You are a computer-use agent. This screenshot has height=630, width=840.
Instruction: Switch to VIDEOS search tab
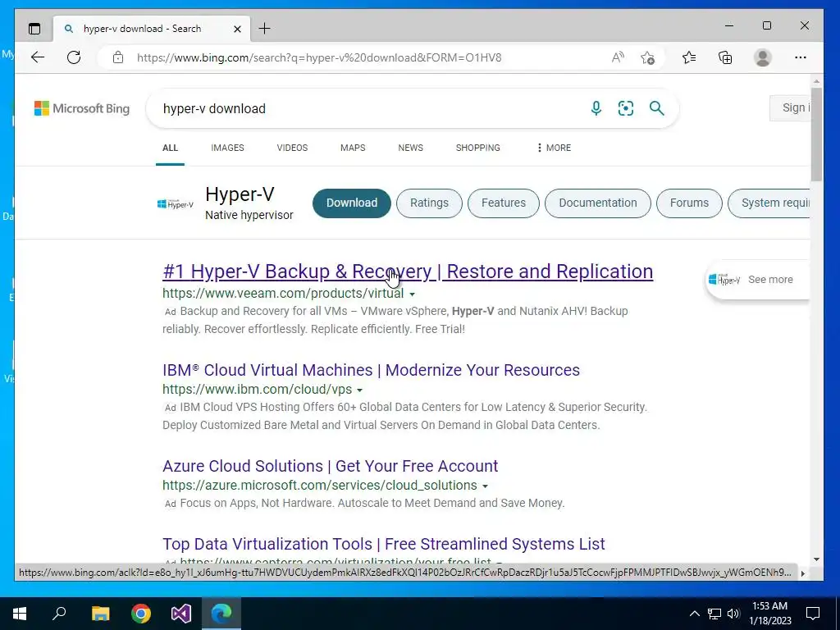[292, 148]
